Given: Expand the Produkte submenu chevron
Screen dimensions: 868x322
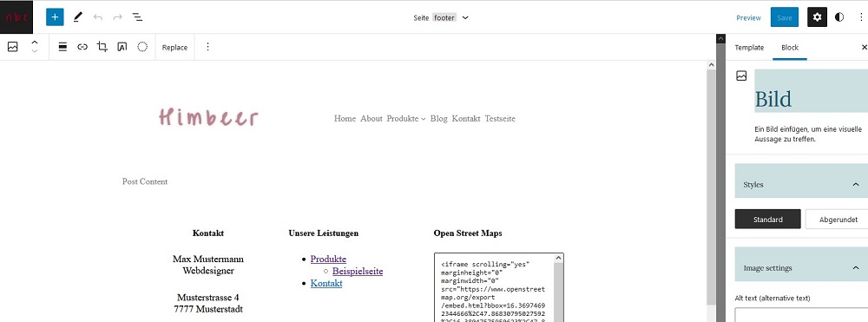Looking at the screenshot, I should coord(424,119).
